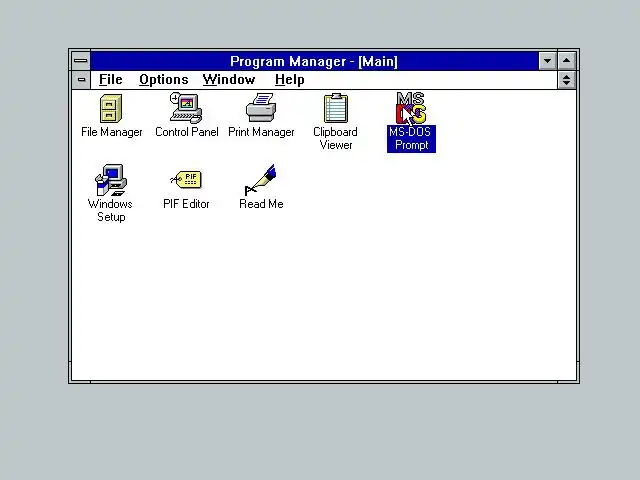Minimize Program Manager with down arrow
This screenshot has height=480, width=640.
click(547, 61)
